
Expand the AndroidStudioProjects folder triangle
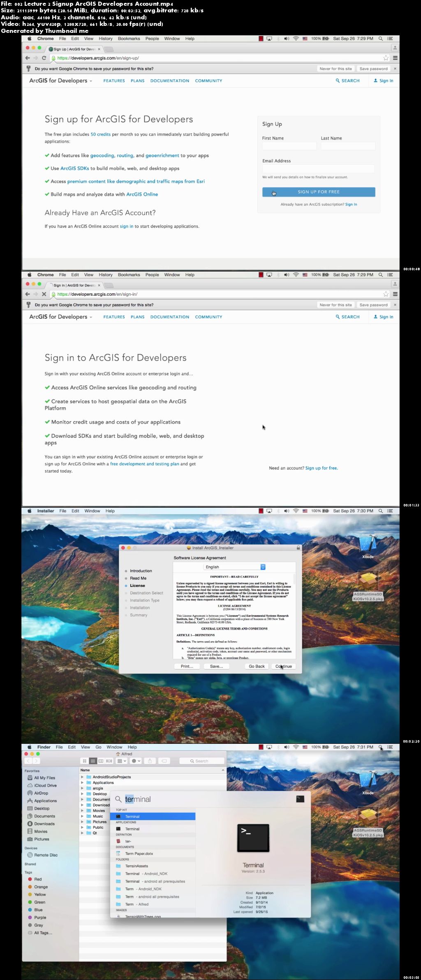[82, 777]
